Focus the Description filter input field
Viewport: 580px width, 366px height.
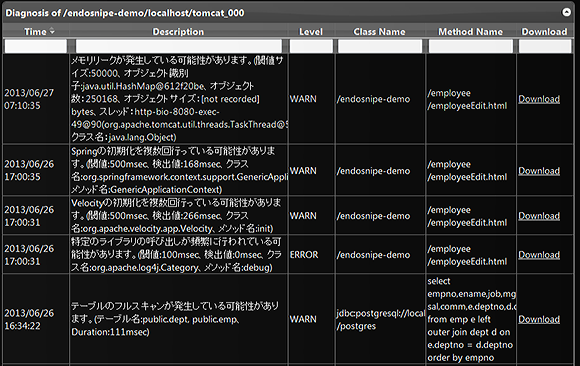pyautogui.click(x=179, y=46)
